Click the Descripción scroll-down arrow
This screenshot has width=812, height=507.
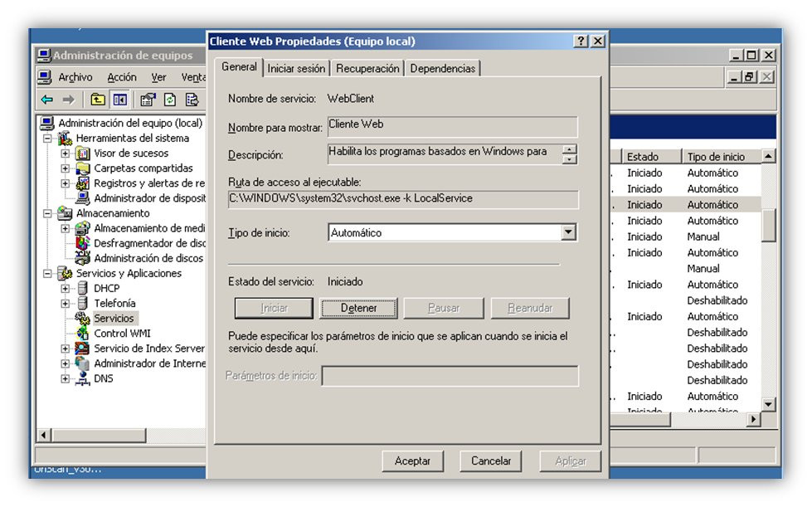tap(569, 159)
